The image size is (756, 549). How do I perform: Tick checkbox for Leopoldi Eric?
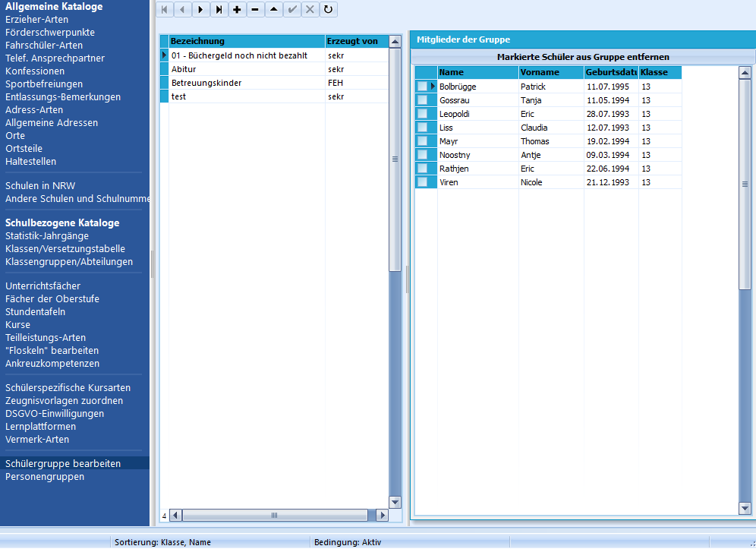coord(422,114)
